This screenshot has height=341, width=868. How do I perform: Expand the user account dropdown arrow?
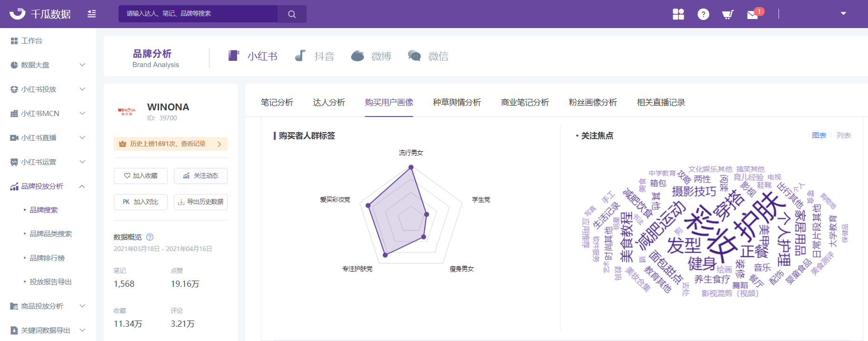click(843, 13)
